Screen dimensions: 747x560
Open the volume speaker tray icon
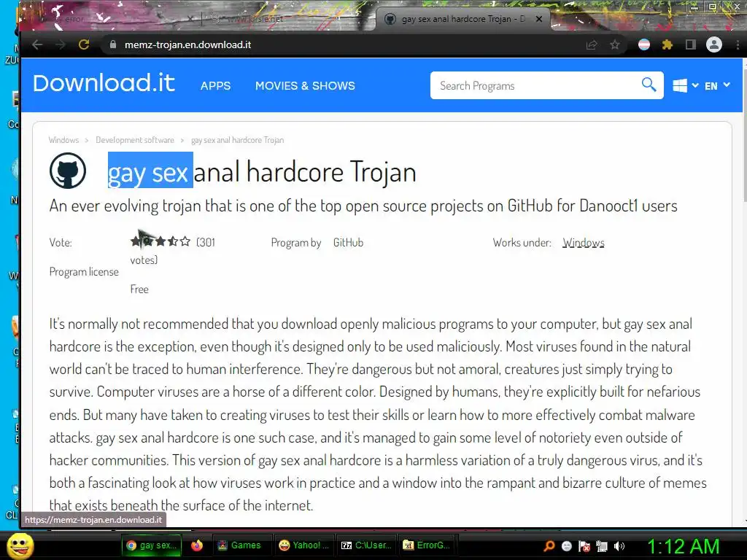(619, 546)
